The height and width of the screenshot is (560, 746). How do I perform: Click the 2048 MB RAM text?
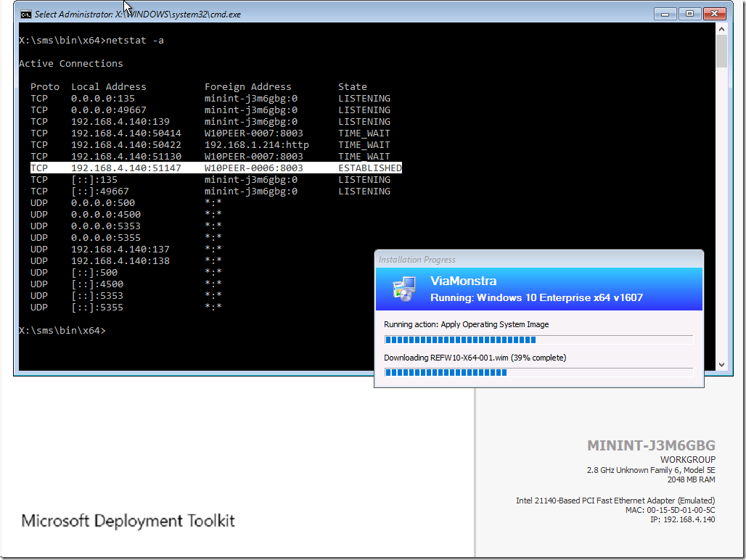(692, 479)
